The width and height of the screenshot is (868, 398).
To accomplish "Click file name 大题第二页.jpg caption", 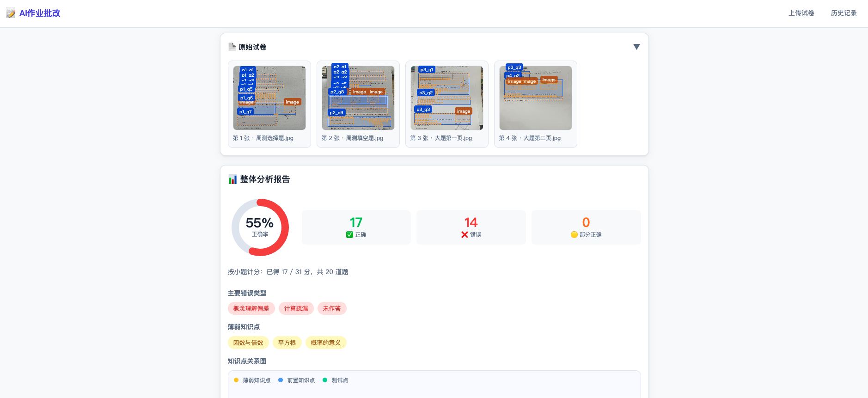I will coord(542,138).
